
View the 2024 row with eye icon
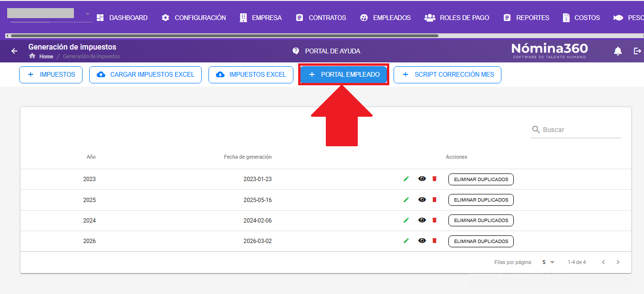tap(422, 220)
